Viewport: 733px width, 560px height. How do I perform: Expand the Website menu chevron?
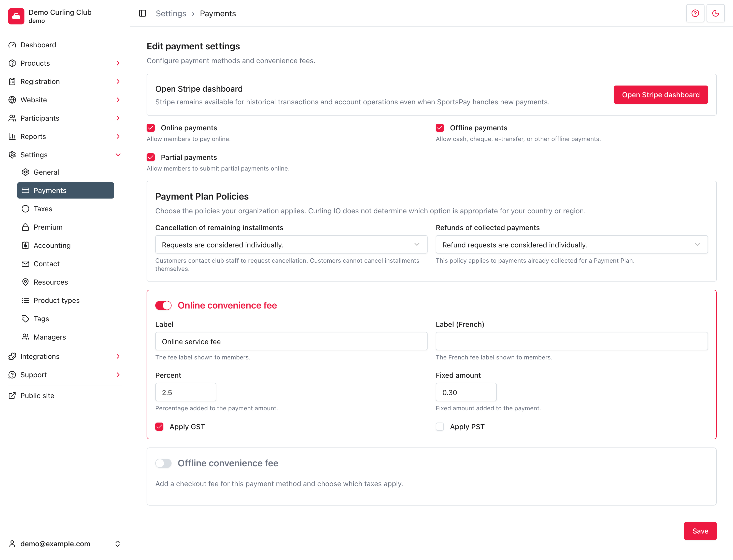(118, 100)
